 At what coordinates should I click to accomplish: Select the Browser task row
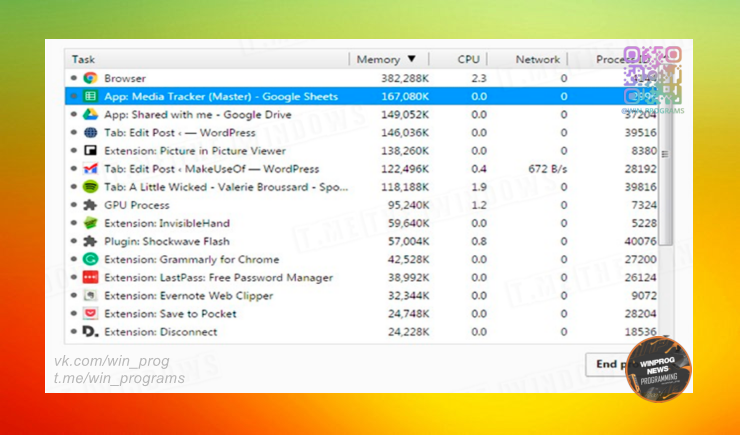coord(362,78)
